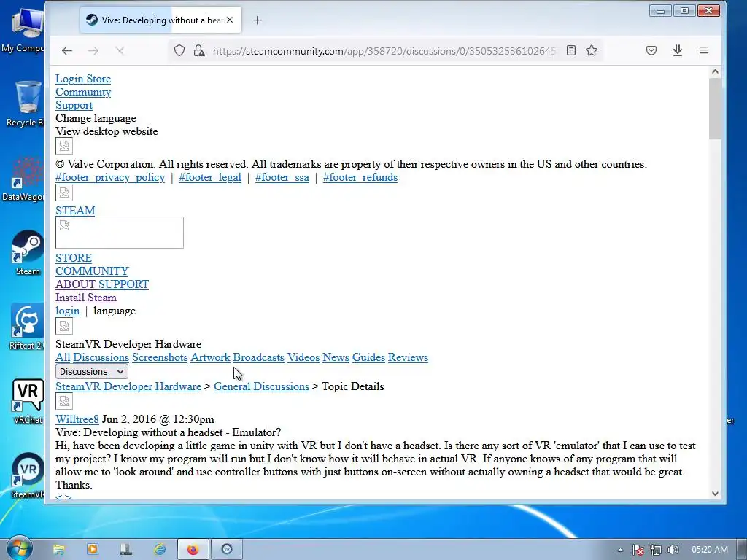Follow the #footer_ssa link
This screenshot has width=747, height=560.
(282, 177)
